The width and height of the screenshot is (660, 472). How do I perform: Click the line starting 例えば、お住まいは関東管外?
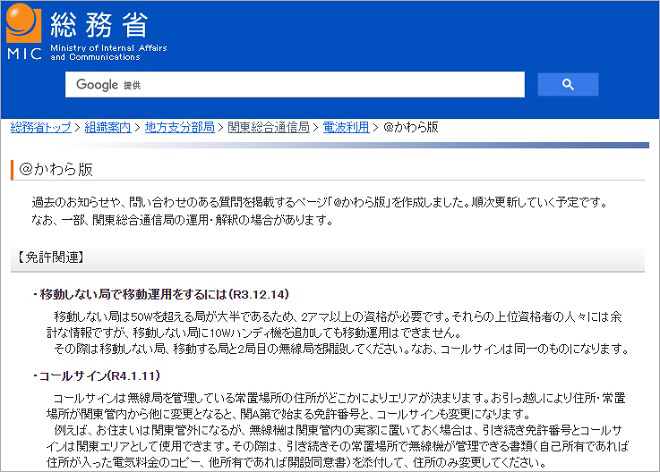pos(338,430)
